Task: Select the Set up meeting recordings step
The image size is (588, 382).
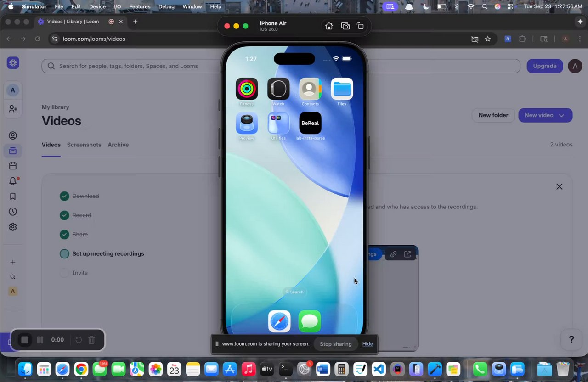Action: click(x=108, y=253)
